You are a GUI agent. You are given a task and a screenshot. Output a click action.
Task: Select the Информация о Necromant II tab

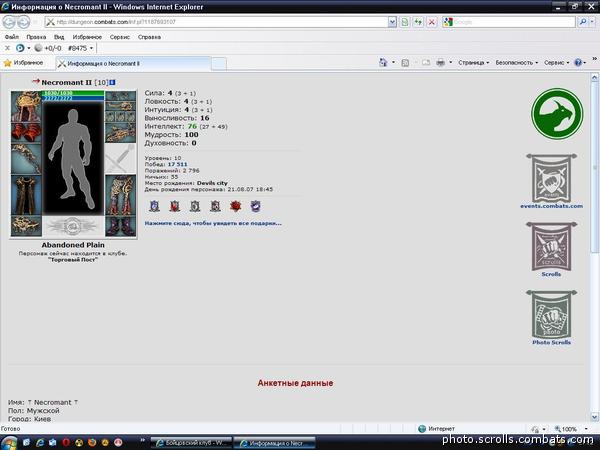click(133, 64)
